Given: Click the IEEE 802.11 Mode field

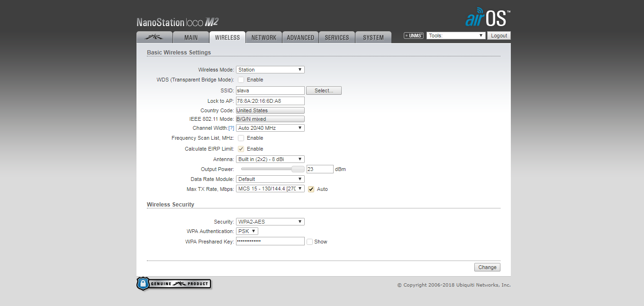Looking at the screenshot, I should click(270, 119).
